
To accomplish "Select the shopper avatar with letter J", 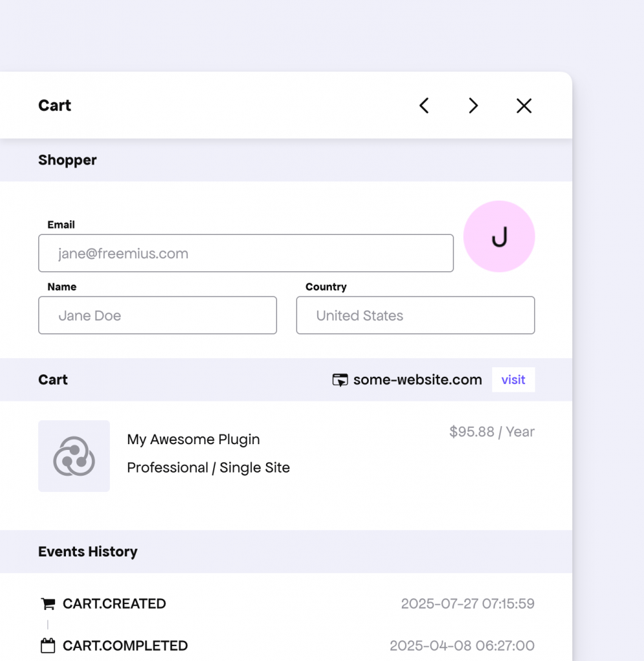I will coord(499,236).
